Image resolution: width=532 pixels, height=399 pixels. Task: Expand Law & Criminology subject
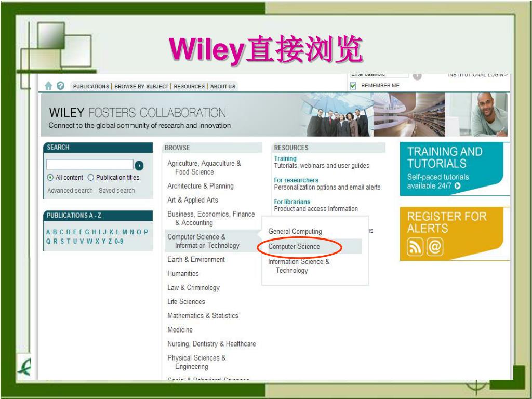pos(193,288)
